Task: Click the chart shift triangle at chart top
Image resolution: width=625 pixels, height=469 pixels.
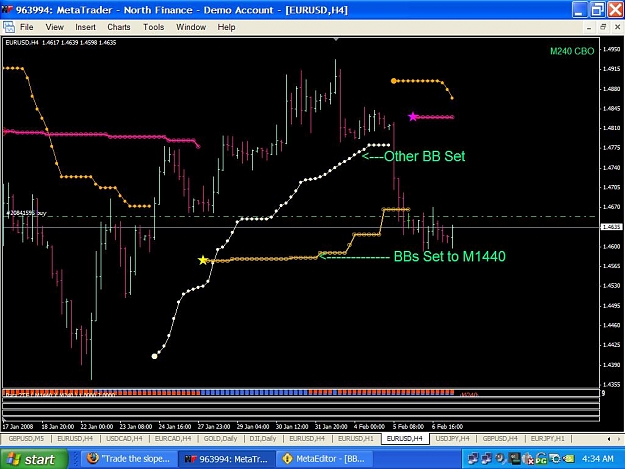Action: pos(336,39)
